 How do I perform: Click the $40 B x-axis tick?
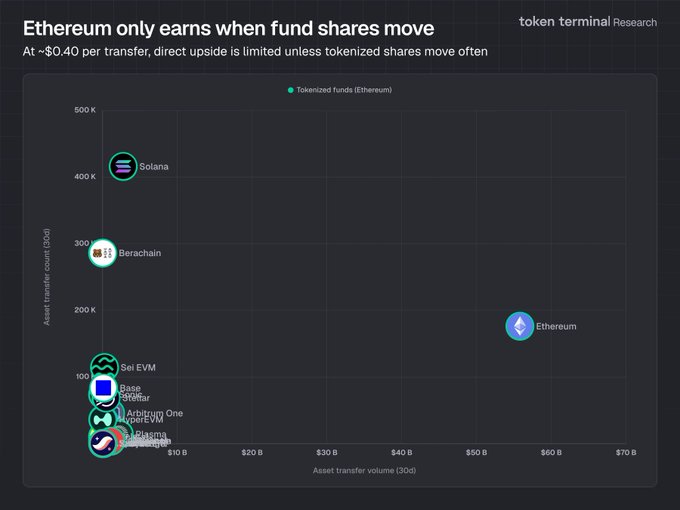point(402,452)
